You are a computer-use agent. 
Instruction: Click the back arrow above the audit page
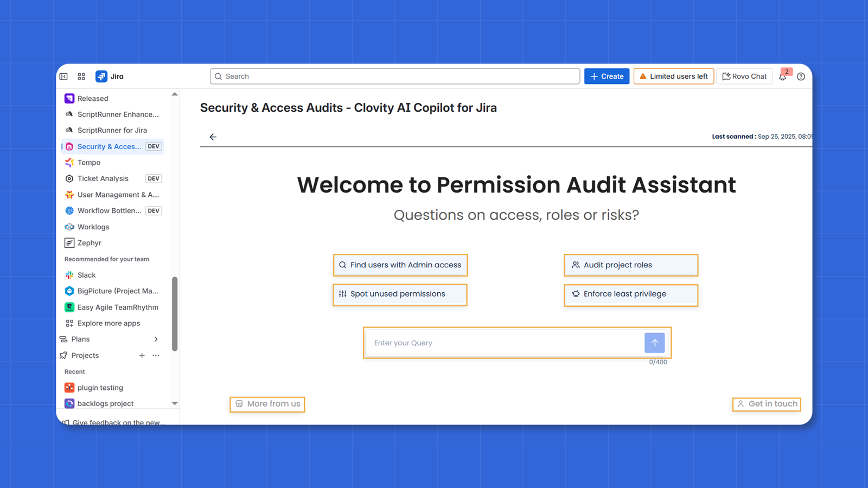point(213,137)
